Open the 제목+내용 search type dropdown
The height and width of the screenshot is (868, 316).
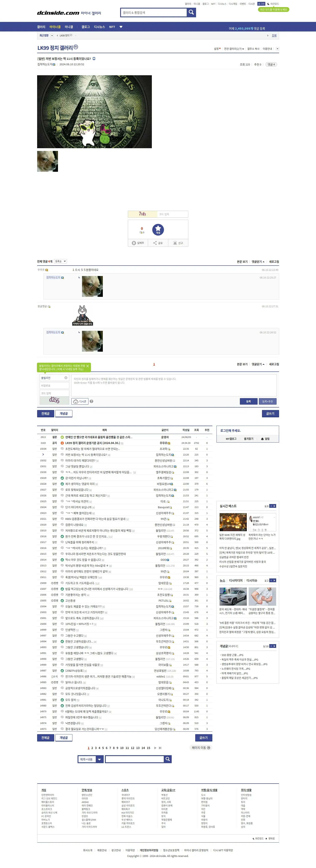[x=90, y=759]
